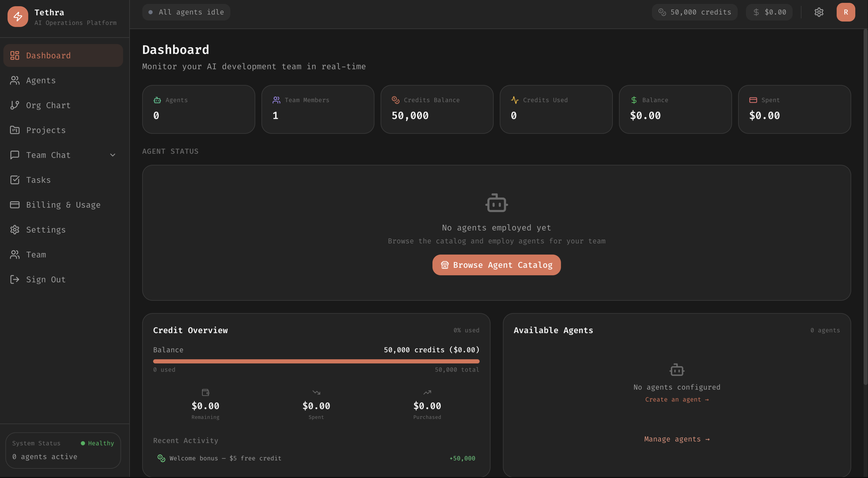Open the Manage agents link
Viewport: 868px width, 478px height.
(676, 439)
